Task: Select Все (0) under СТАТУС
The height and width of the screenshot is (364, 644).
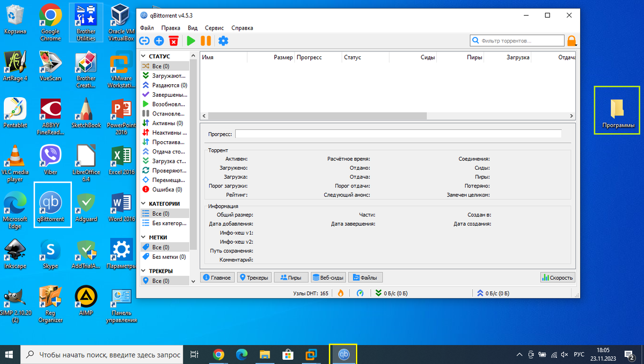Action: [165, 66]
